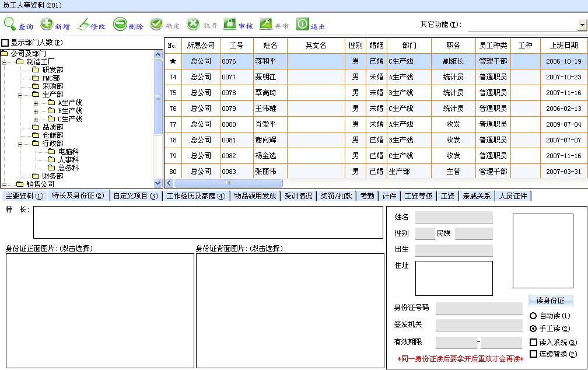Click the B生产线 folder icon
This screenshot has height=370, width=588.
pos(51,111)
